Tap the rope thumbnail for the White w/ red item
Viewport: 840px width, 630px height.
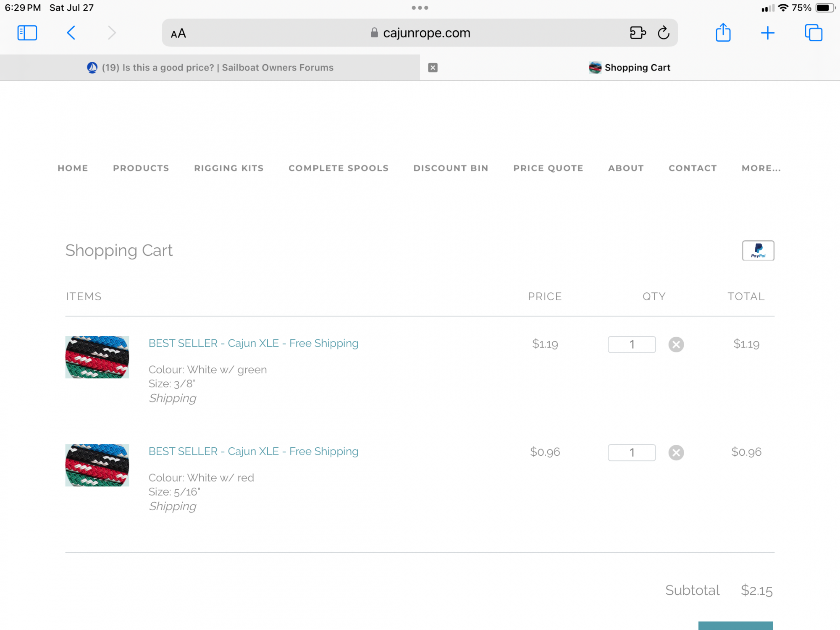pos(97,465)
